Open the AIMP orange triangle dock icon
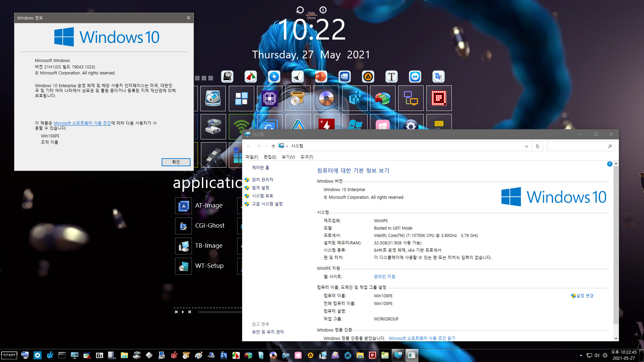 pos(368,77)
